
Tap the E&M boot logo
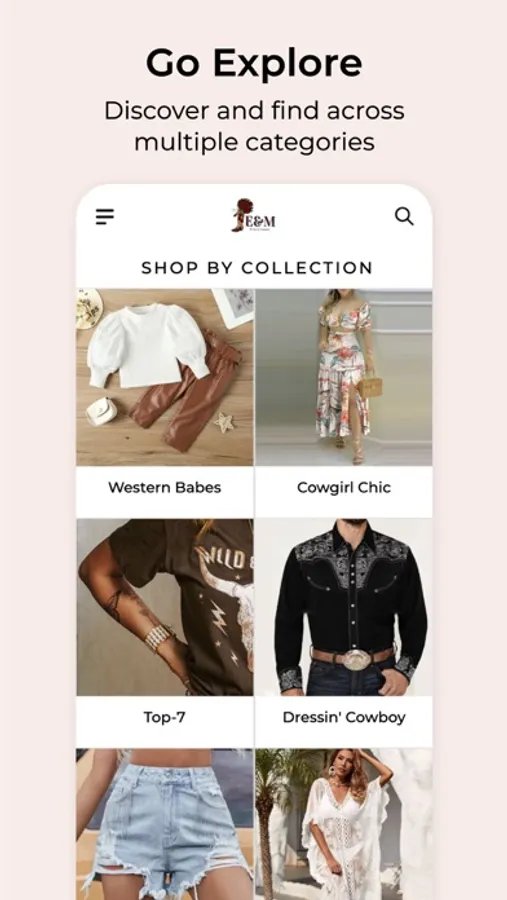click(x=253, y=215)
